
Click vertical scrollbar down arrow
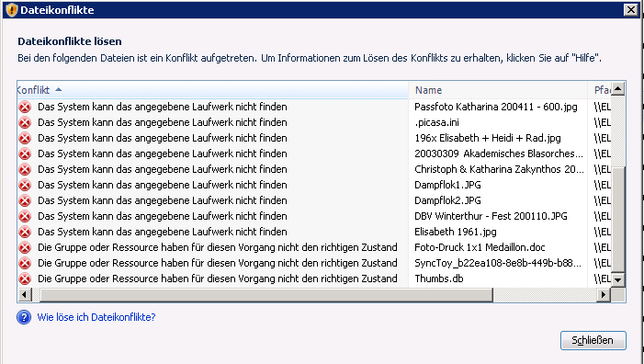[618, 280]
